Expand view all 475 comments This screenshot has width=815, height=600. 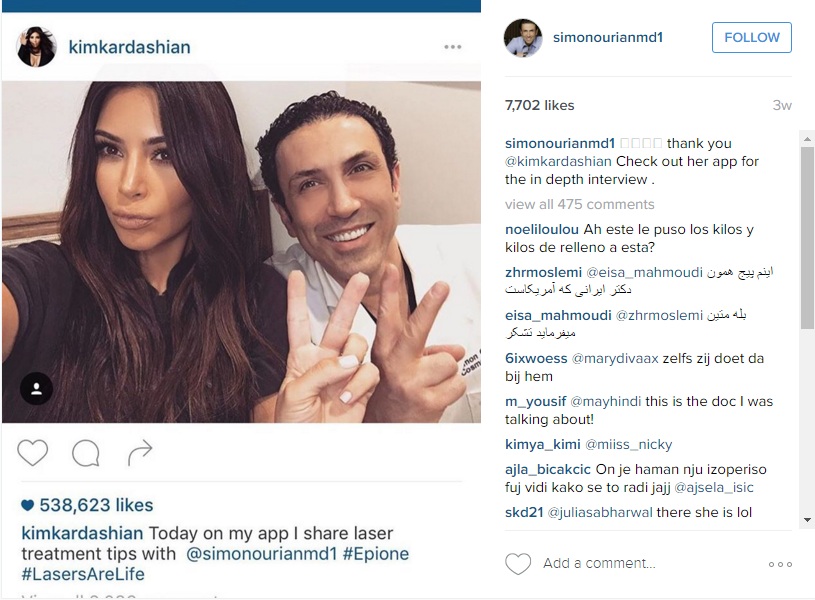point(580,204)
